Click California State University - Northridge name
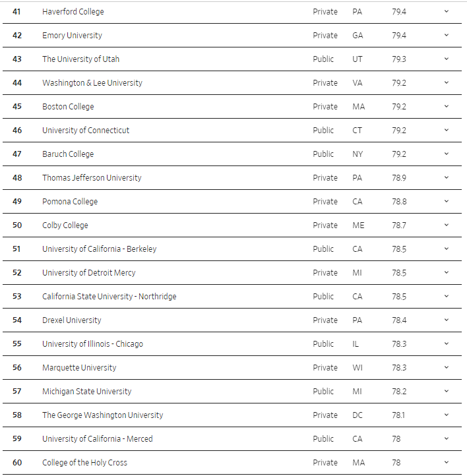The height and width of the screenshot is (476, 467). [109, 297]
